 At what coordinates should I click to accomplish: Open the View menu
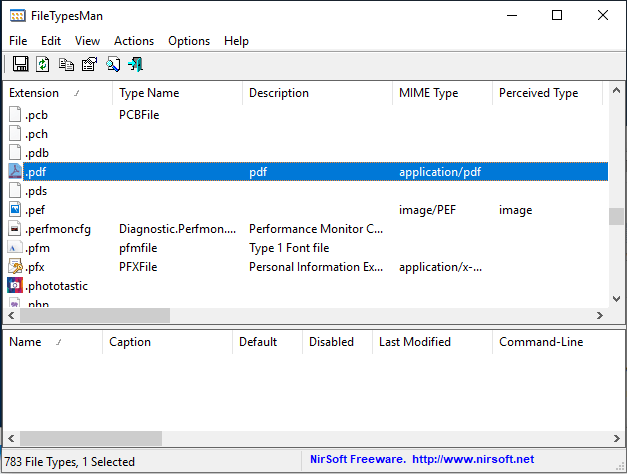point(87,41)
